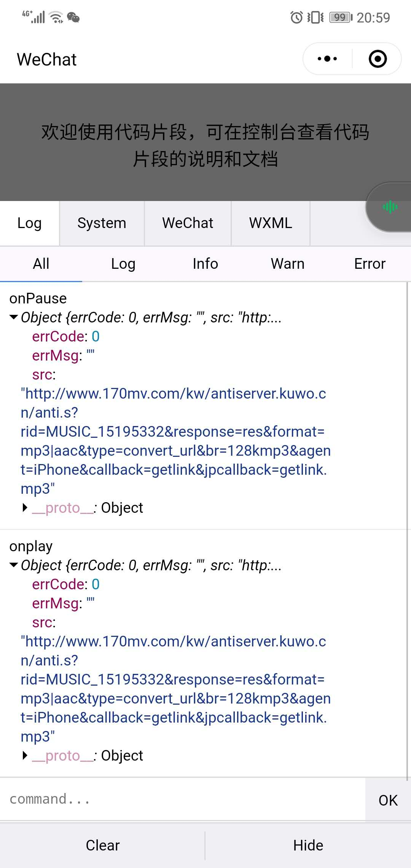Image resolution: width=411 pixels, height=868 pixels.
Task: Tap the onplay log label
Action: click(31, 546)
